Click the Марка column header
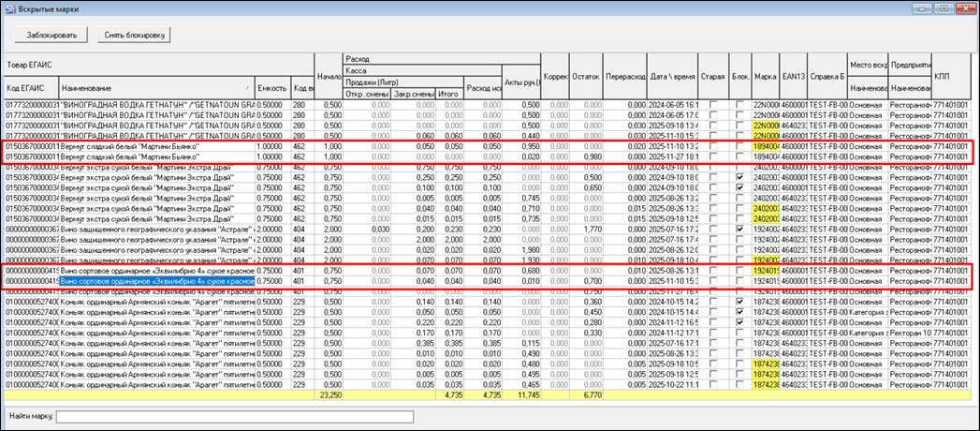This screenshot has width=980, height=431. [x=765, y=75]
